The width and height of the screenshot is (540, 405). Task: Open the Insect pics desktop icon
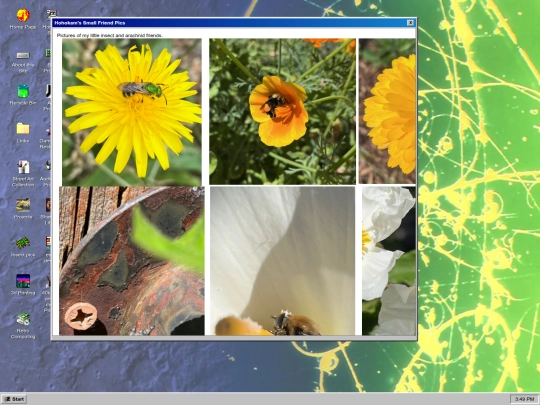pos(23,247)
